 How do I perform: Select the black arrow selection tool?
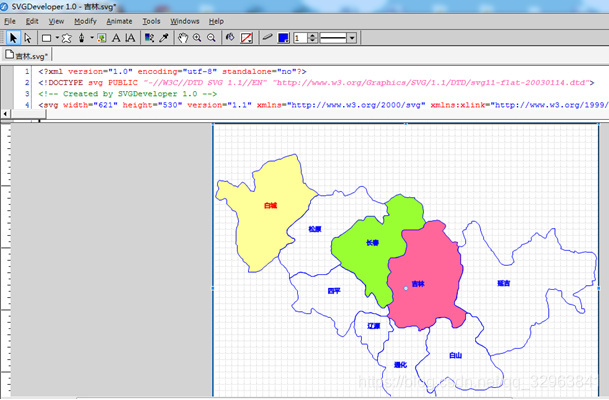tap(13, 38)
